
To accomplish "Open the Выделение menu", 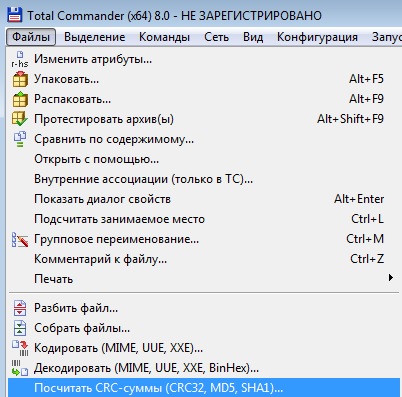I will (94, 37).
